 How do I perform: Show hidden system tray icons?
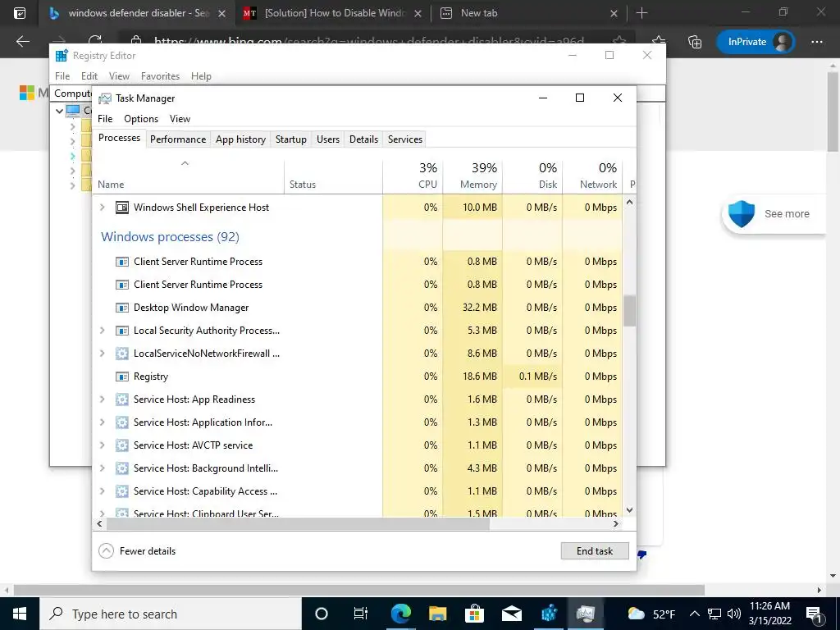click(x=694, y=614)
